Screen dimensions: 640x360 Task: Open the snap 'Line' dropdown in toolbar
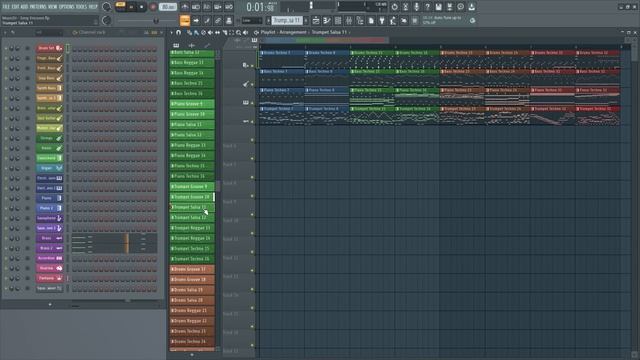[251, 20]
